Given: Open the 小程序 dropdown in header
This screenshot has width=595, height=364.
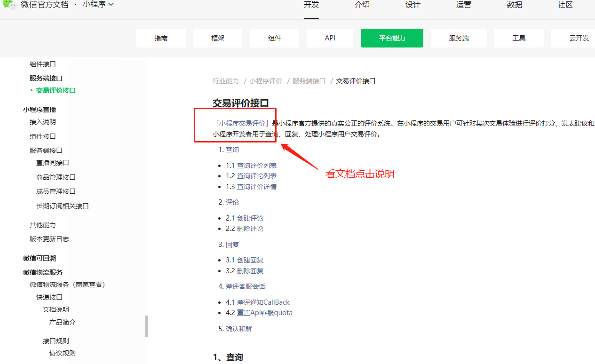Looking at the screenshot, I should 98,5.
